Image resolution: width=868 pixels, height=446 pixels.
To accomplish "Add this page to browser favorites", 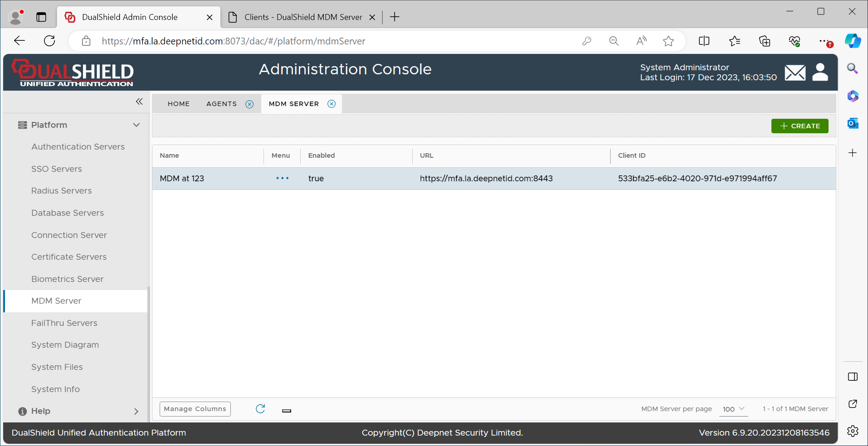I will (668, 41).
